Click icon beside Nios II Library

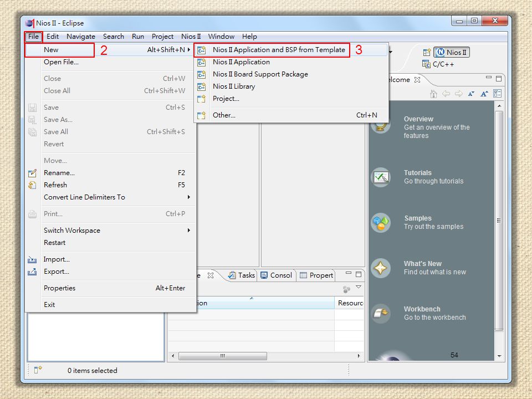(202, 87)
